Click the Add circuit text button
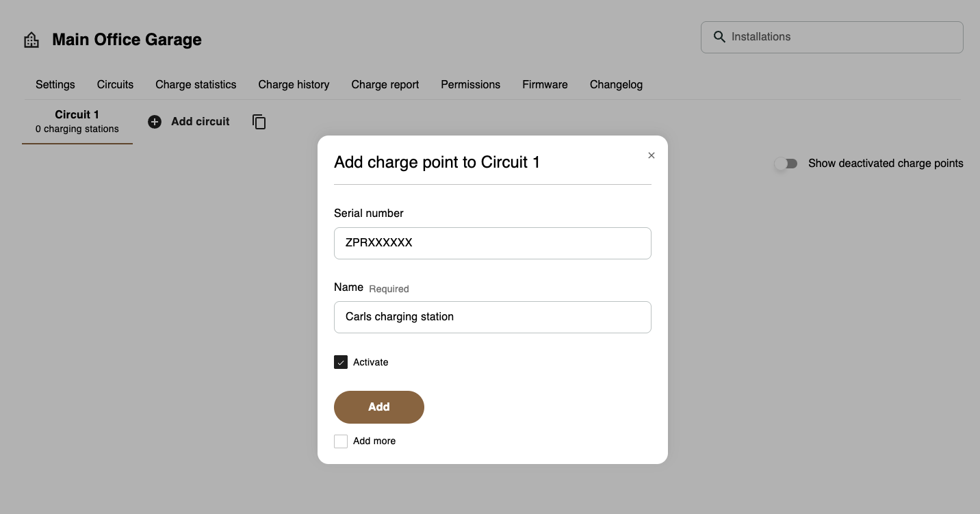 coord(200,122)
